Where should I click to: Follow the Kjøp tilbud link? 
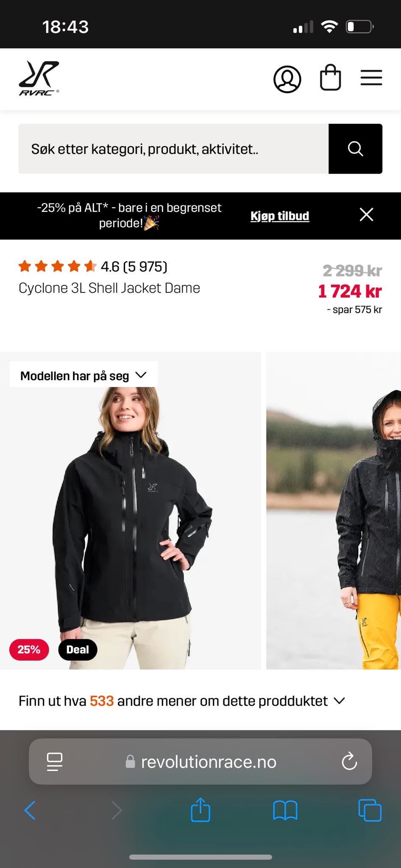(x=280, y=216)
